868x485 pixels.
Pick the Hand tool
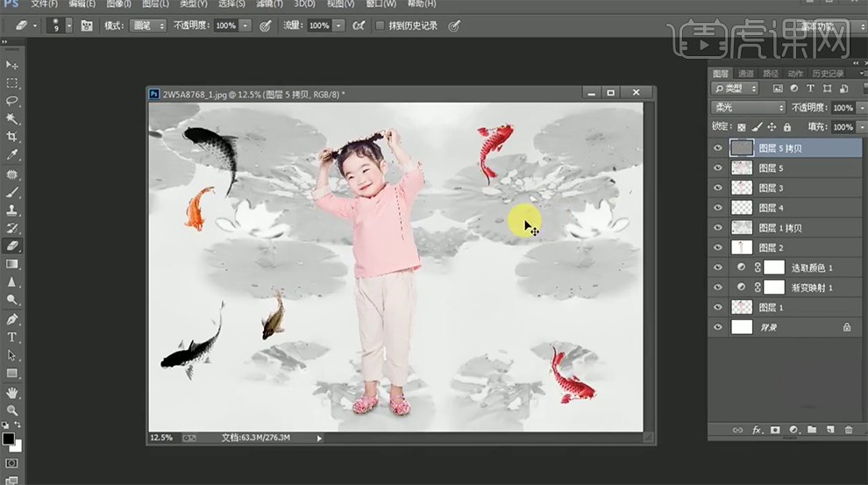[12, 392]
